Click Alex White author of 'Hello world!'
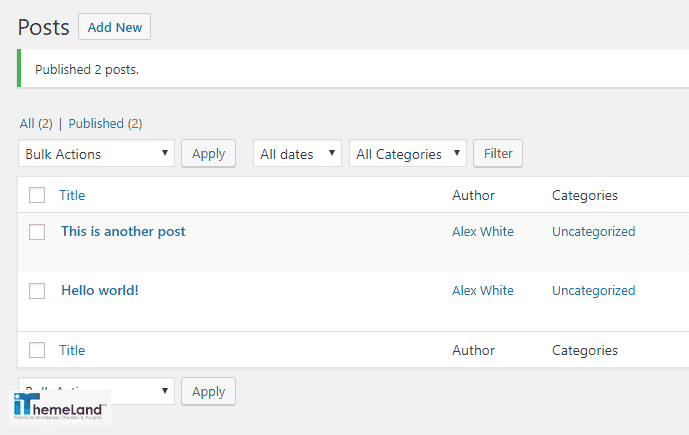Screen dimensions: 689x435 point(483,290)
